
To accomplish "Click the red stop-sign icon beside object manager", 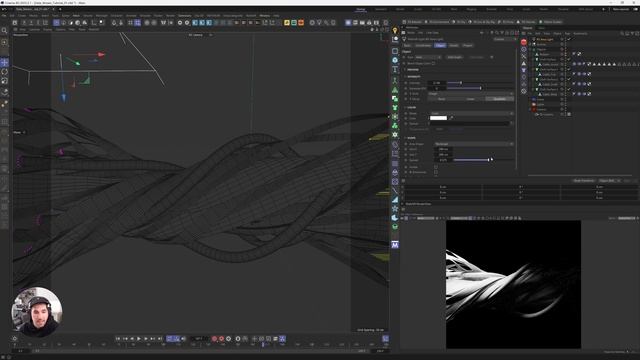I will click(524, 42).
